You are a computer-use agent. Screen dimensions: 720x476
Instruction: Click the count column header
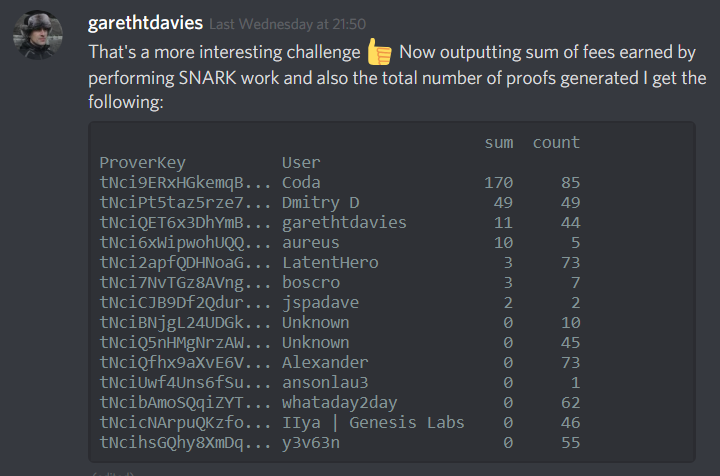556,143
